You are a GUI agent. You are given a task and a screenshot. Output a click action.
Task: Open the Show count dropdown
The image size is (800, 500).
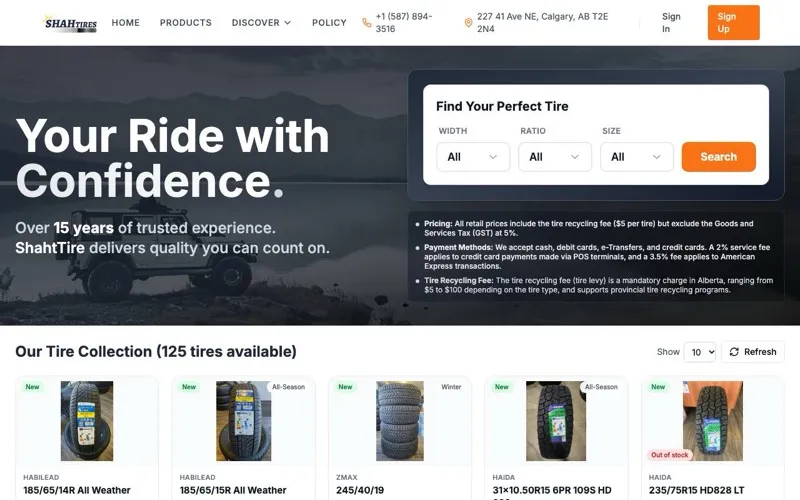699,352
